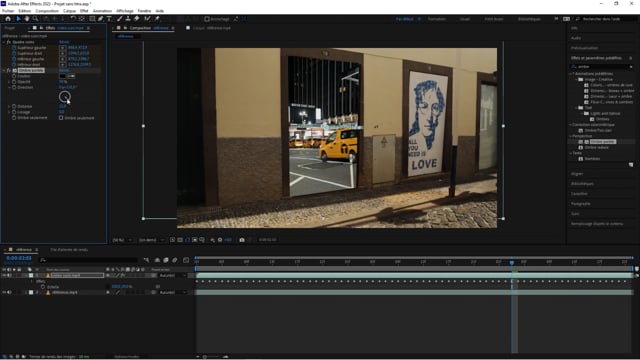
Task: Select the Bibliothèques workspace
Action: [x=529, y=19]
